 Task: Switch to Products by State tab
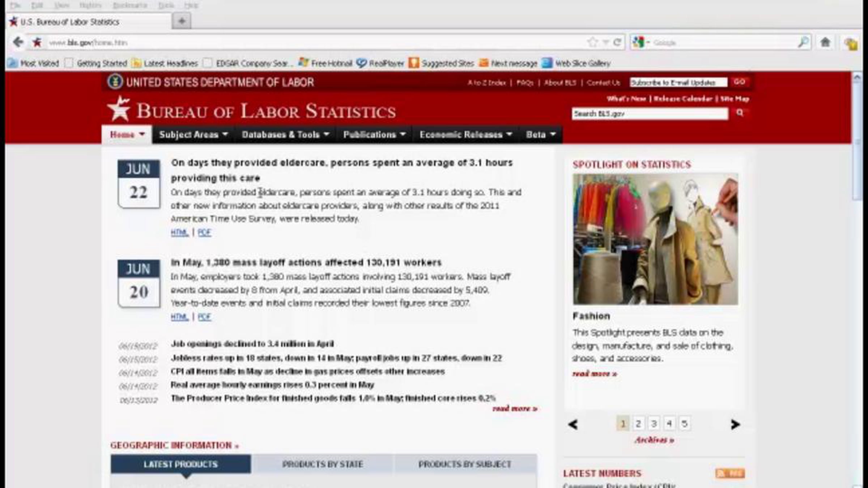pos(322,464)
